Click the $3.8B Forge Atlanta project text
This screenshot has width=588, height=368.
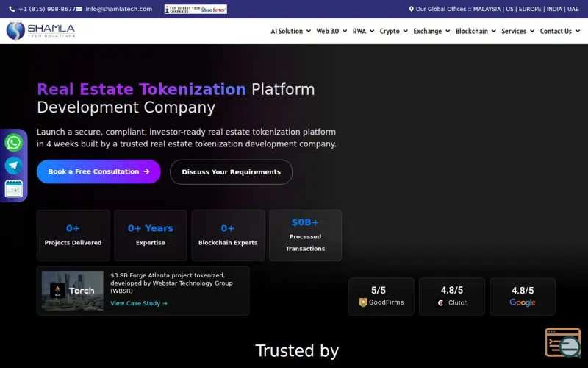(x=171, y=283)
